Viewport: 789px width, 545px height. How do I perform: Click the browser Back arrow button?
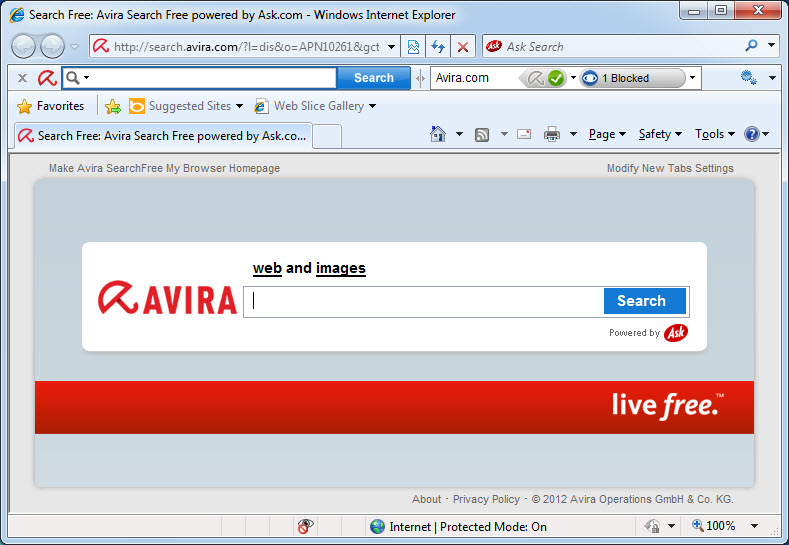point(23,47)
